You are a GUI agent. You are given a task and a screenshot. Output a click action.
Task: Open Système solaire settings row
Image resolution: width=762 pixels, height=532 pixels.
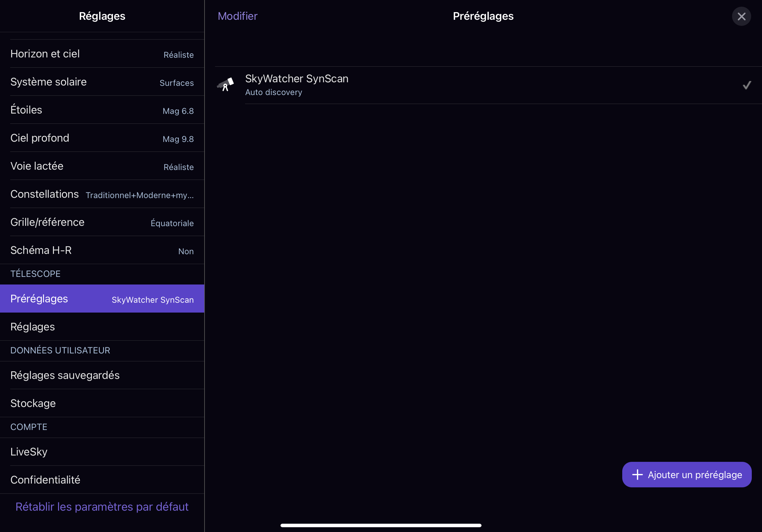pyautogui.click(x=102, y=82)
